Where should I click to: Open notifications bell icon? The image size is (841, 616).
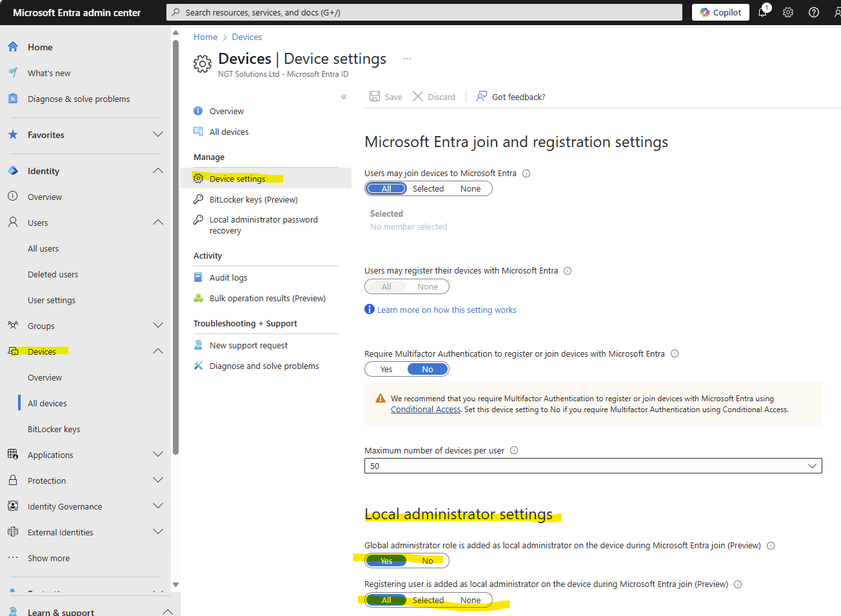[762, 12]
